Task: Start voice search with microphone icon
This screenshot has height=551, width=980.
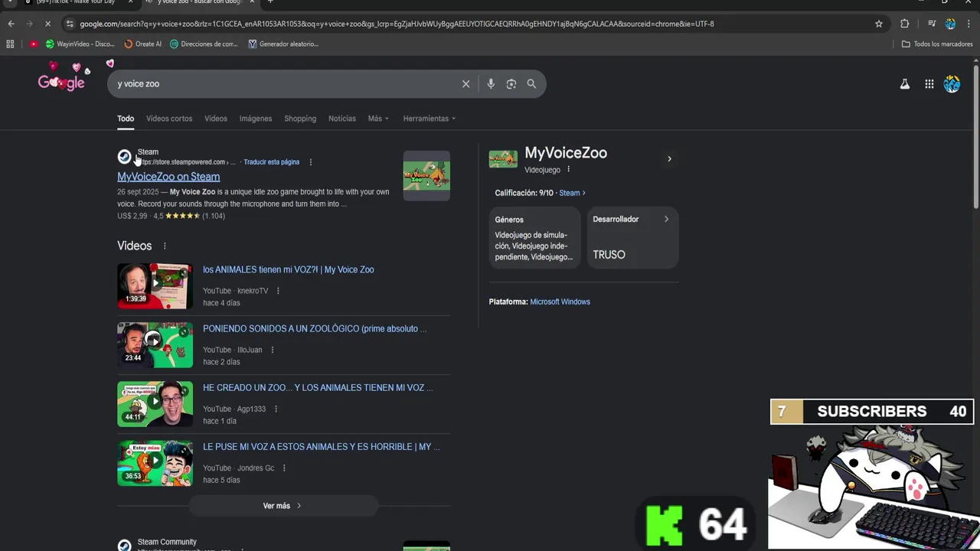Action: click(x=491, y=84)
